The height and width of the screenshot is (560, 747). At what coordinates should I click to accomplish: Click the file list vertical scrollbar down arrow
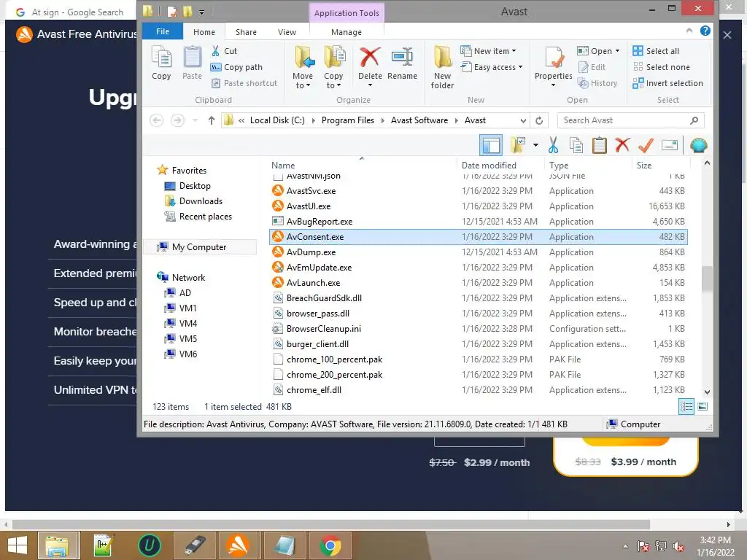point(708,392)
